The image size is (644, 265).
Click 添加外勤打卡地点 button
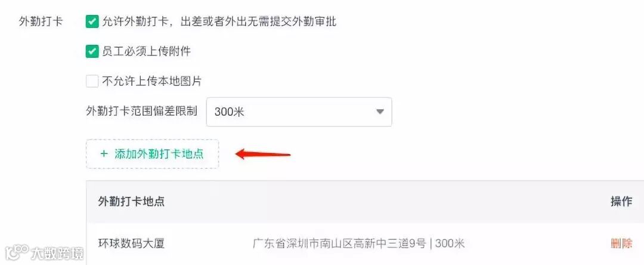153,154
